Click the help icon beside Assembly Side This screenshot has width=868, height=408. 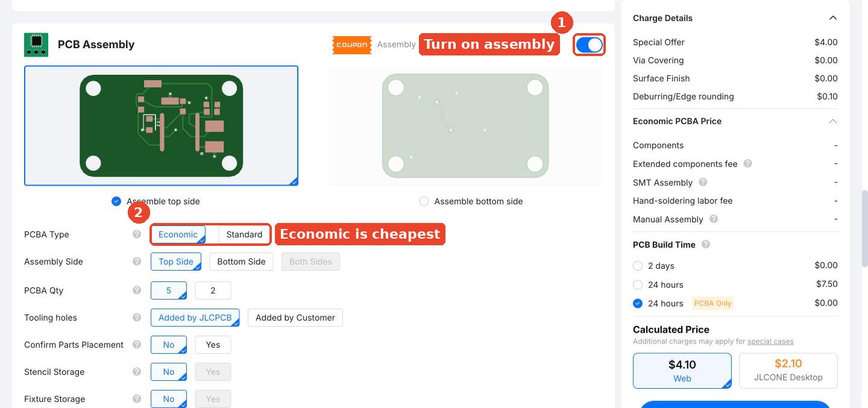137,262
